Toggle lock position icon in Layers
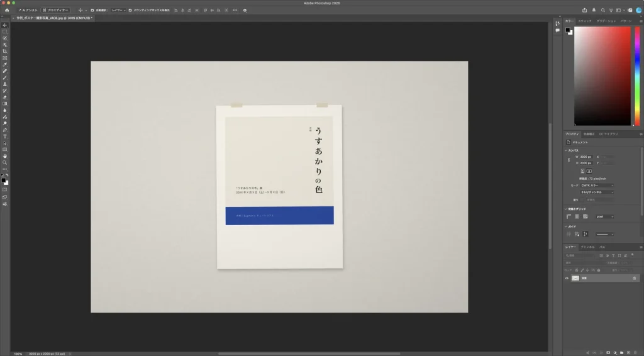 (587, 270)
